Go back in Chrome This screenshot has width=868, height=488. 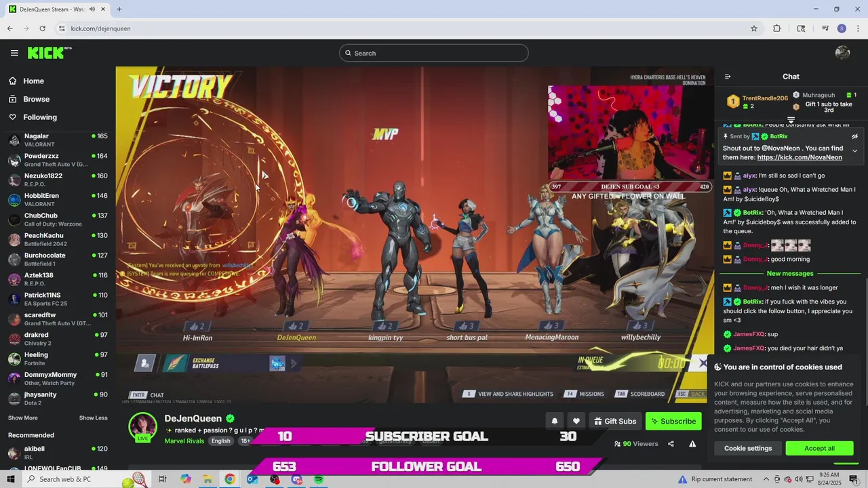pos(10,28)
